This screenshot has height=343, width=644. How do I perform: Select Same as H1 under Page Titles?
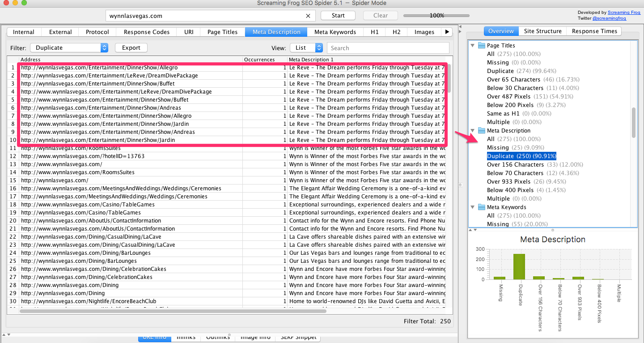519,113
